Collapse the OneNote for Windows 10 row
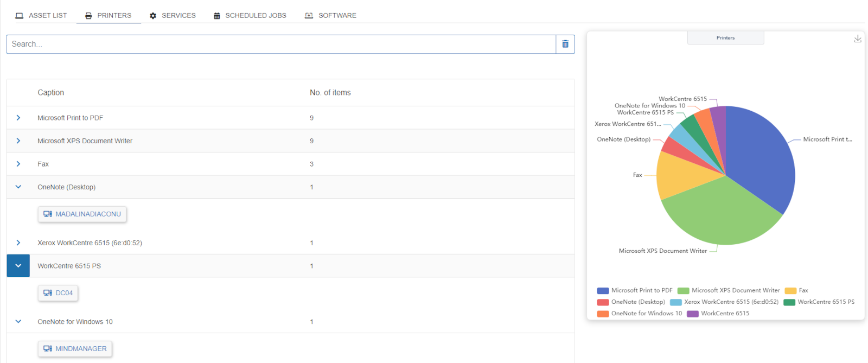 (18, 322)
